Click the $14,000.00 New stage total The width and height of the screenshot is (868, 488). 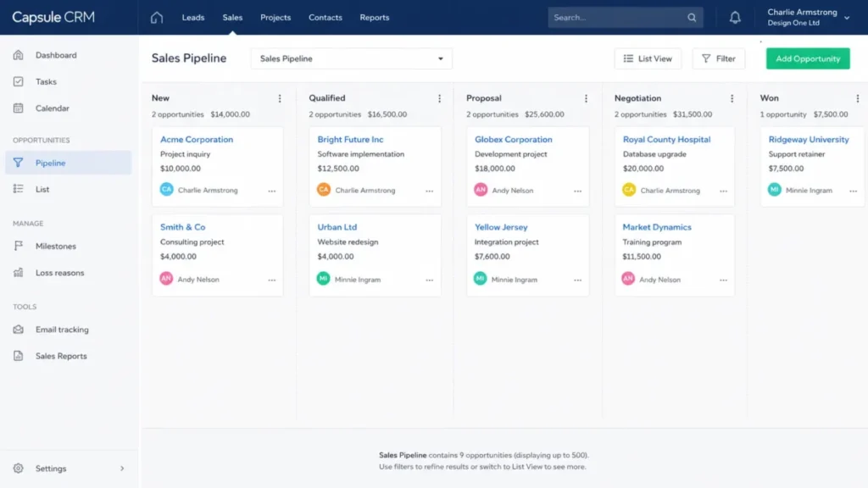point(231,114)
